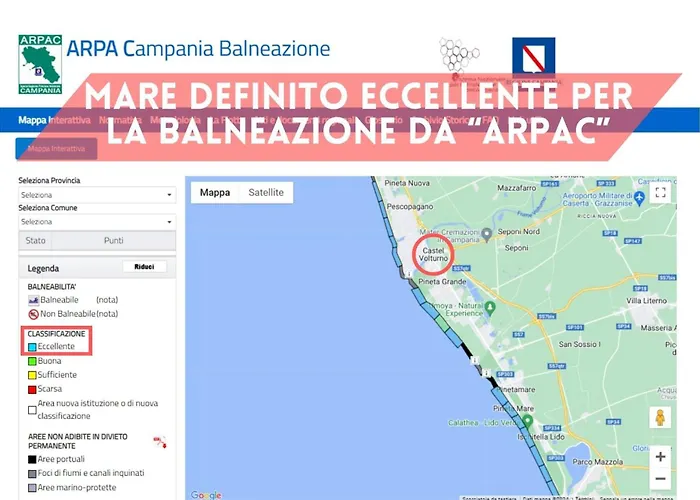Click the Pineta Nuova map label
Screen dimensions: 700x500
[407, 183]
